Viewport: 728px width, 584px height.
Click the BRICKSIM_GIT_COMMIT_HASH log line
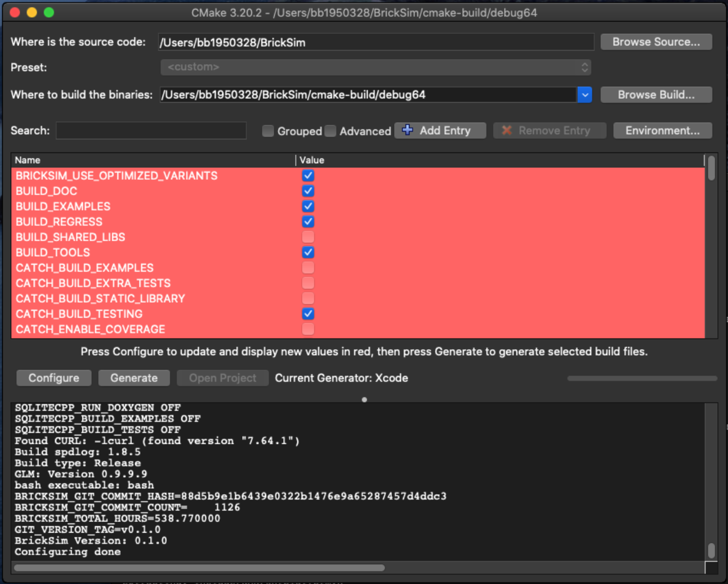pyautogui.click(x=230, y=496)
